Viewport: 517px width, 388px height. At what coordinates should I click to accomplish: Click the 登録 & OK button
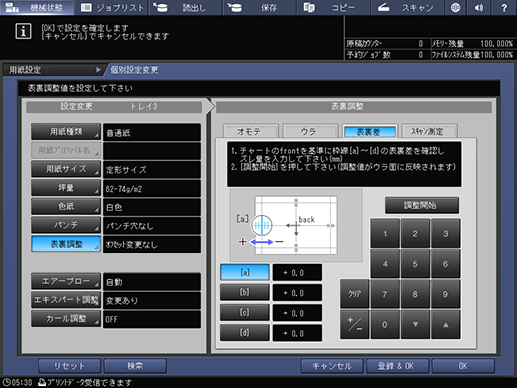(x=397, y=366)
